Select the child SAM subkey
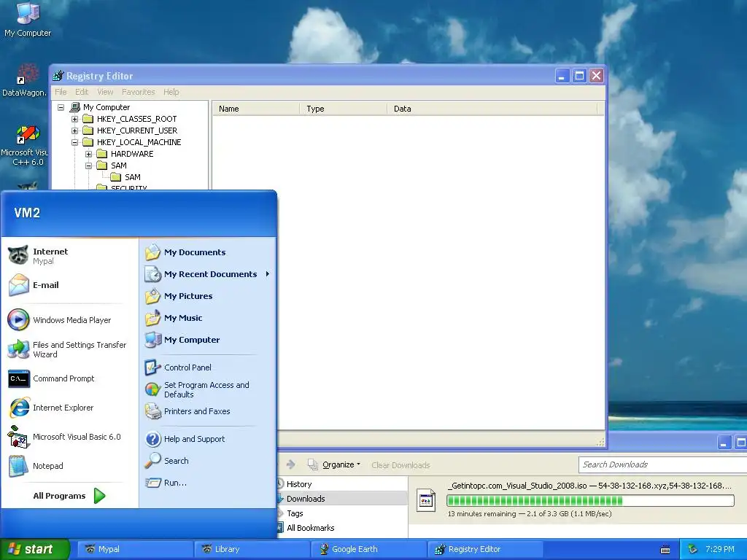 (132, 177)
